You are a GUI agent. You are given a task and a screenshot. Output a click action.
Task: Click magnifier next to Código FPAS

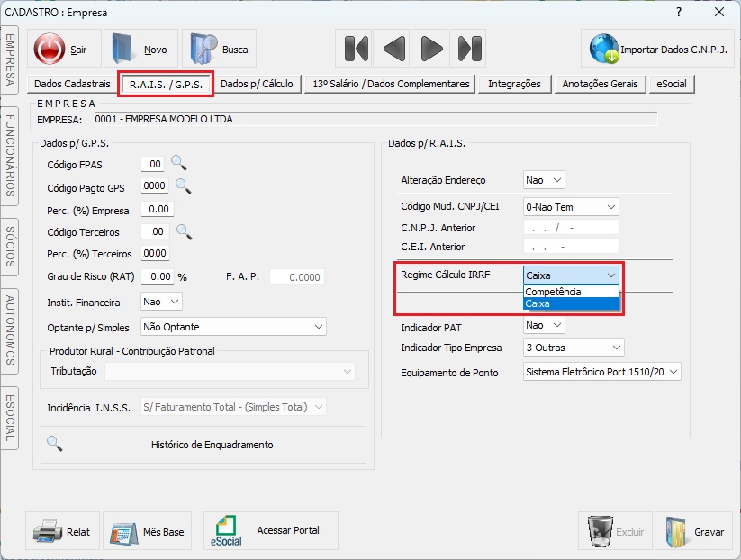tap(180, 163)
